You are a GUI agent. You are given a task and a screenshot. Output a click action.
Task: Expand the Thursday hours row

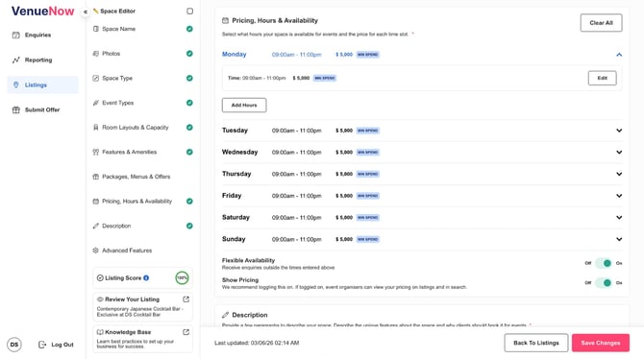[x=619, y=174]
